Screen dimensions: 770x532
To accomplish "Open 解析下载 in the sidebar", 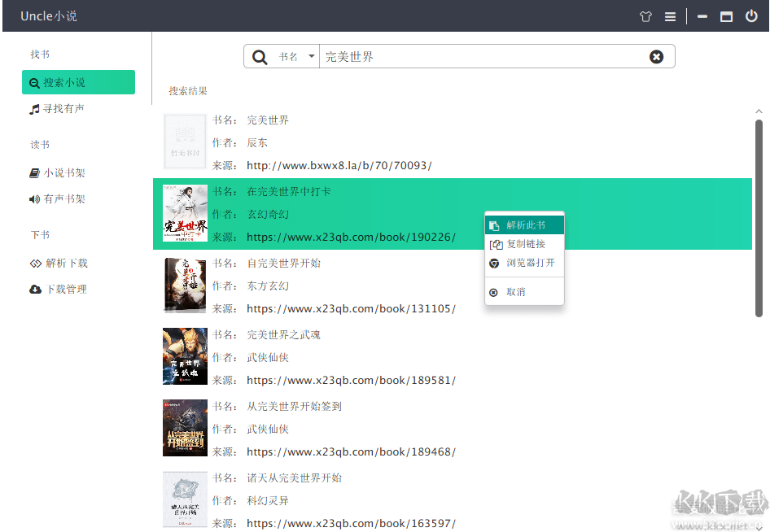I will [x=59, y=263].
